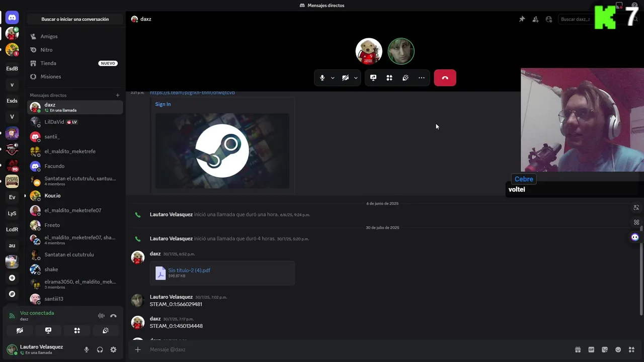Open the discover servers compass icon
The image size is (644, 362).
(x=12, y=294)
